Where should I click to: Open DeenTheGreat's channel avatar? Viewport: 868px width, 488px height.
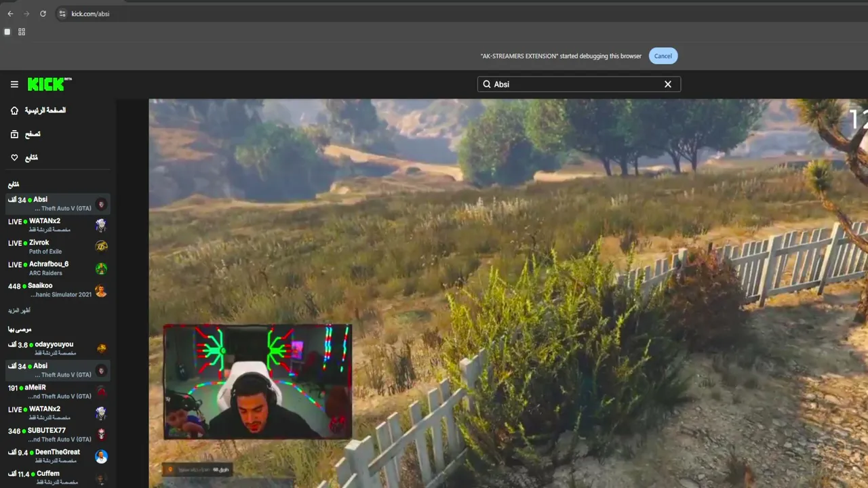[x=101, y=456]
